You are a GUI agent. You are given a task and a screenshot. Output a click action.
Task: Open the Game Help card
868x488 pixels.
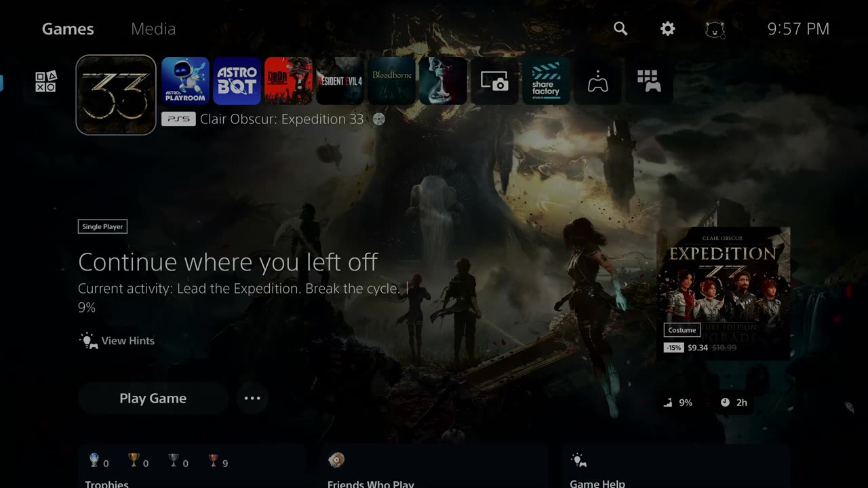tap(677, 468)
